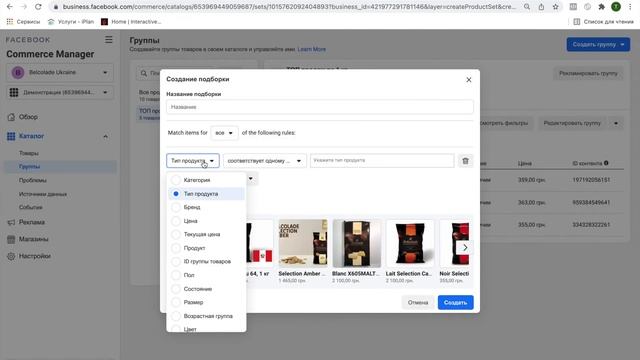Click the Blanc X605MALT product thumbnail
This screenshot has height=360, width=640.
click(357, 243)
